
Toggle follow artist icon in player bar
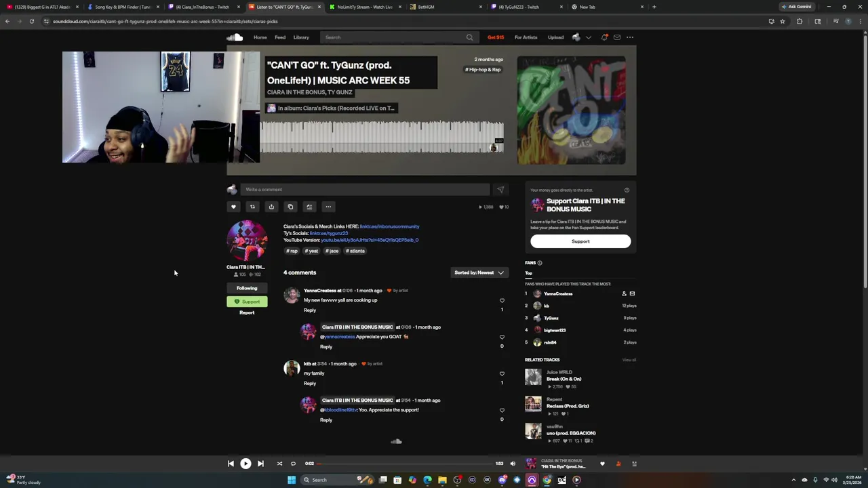click(618, 464)
